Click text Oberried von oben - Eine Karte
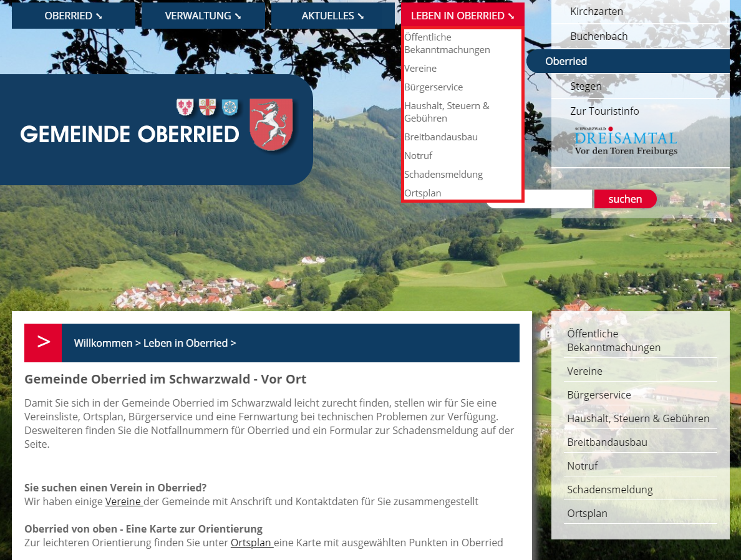The width and height of the screenshot is (741, 560). [x=143, y=529]
